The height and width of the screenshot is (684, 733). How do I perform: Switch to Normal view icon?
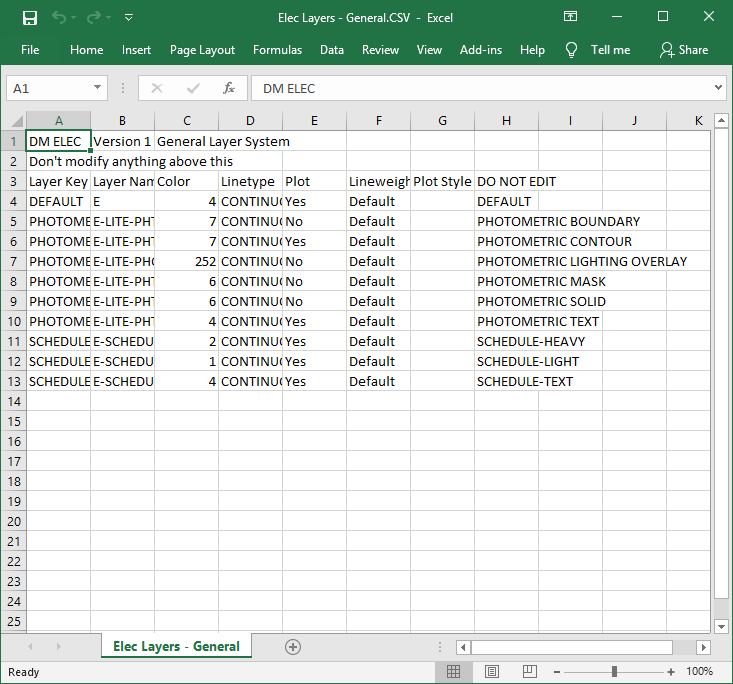453,672
